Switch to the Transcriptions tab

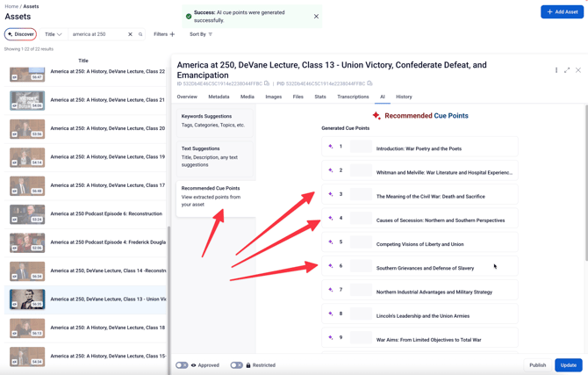click(353, 97)
